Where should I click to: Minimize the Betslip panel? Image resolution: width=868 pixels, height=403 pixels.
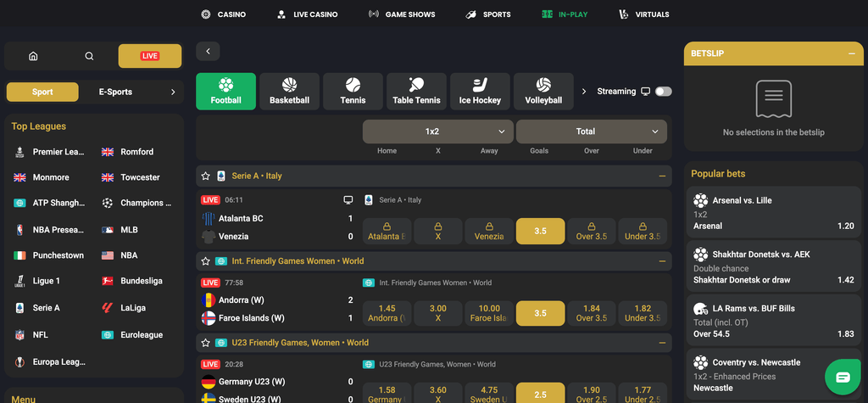(x=852, y=53)
